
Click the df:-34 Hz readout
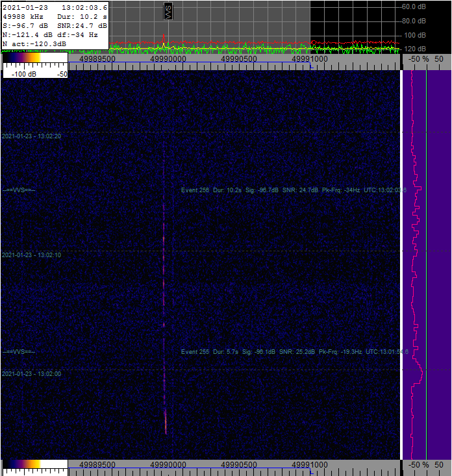(x=77, y=35)
